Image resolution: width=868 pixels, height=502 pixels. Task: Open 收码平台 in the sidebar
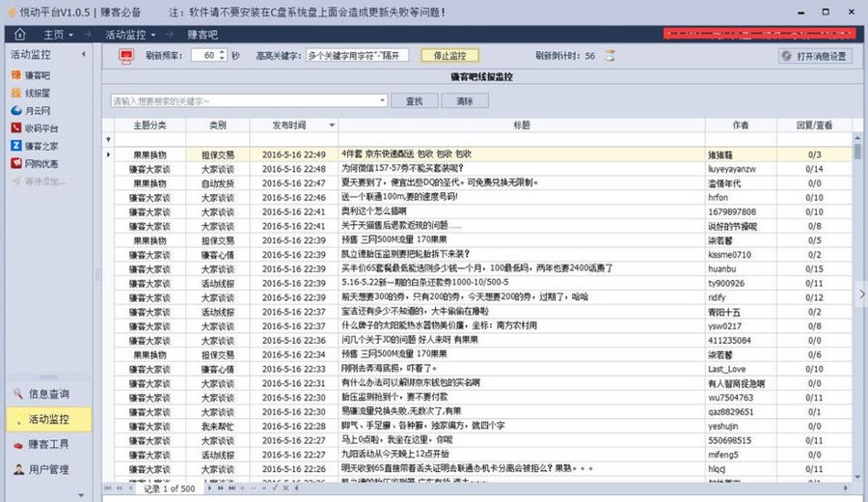[35, 128]
